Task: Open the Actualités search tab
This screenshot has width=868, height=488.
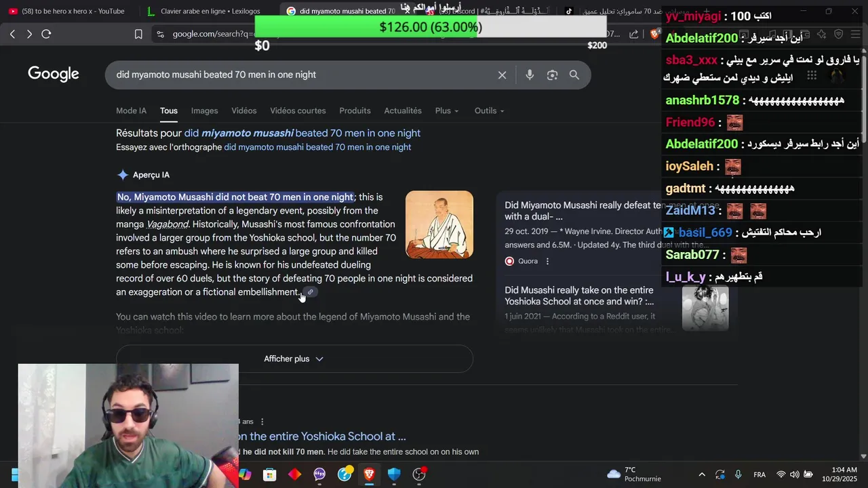Action: point(403,110)
